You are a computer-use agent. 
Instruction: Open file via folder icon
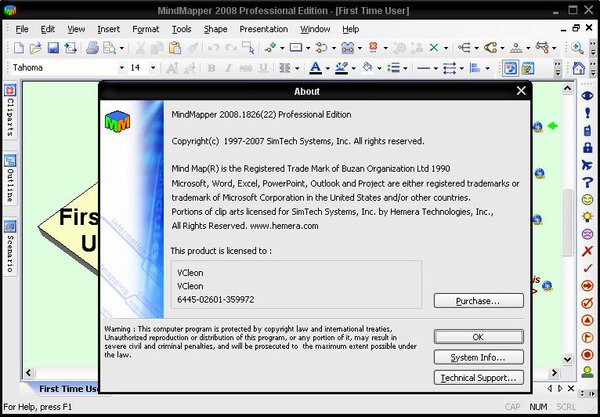pyautogui.click(x=35, y=48)
